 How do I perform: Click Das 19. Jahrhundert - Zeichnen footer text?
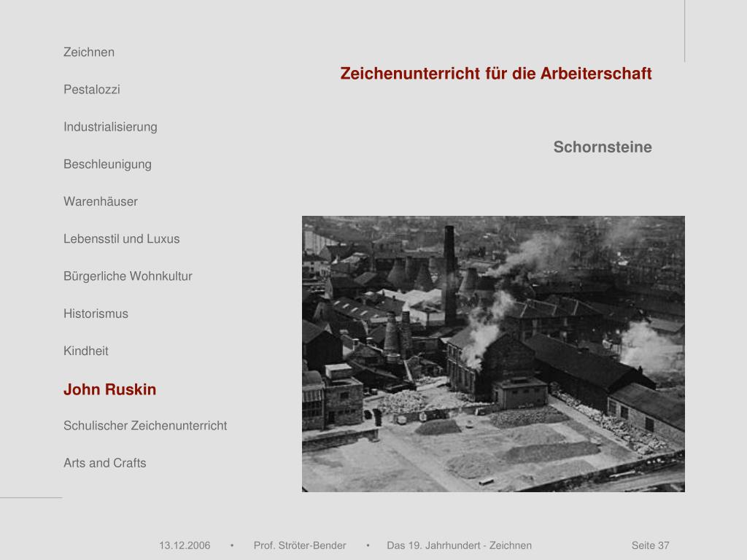point(460,545)
